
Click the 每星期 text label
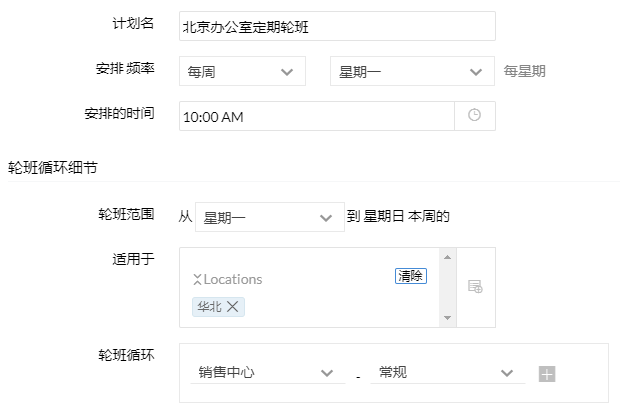tap(525, 72)
